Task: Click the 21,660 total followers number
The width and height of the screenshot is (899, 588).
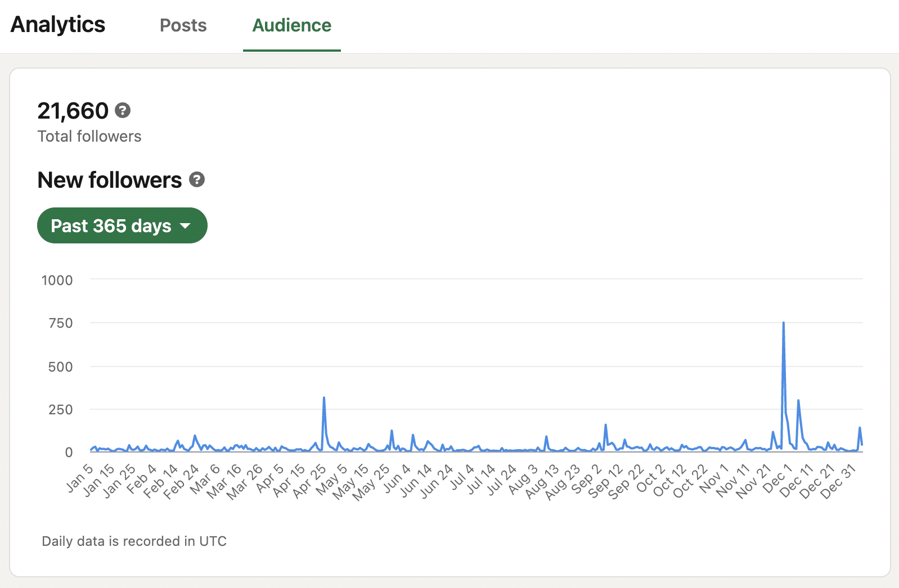Action: (73, 111)
